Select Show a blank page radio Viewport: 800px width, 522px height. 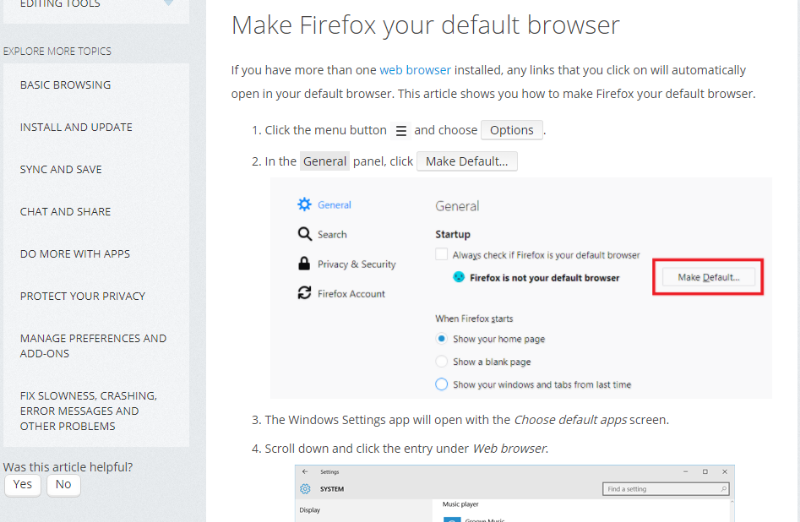[441, 361]
